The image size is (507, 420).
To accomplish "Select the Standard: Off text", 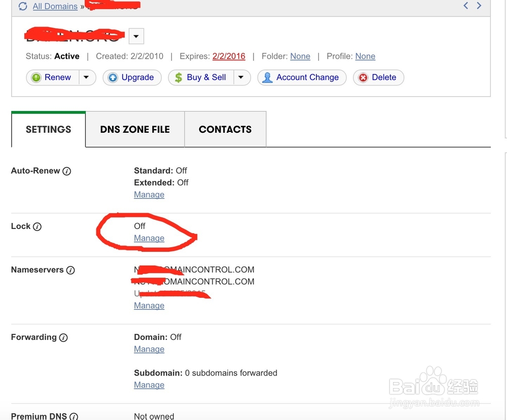I will point(160,171).
